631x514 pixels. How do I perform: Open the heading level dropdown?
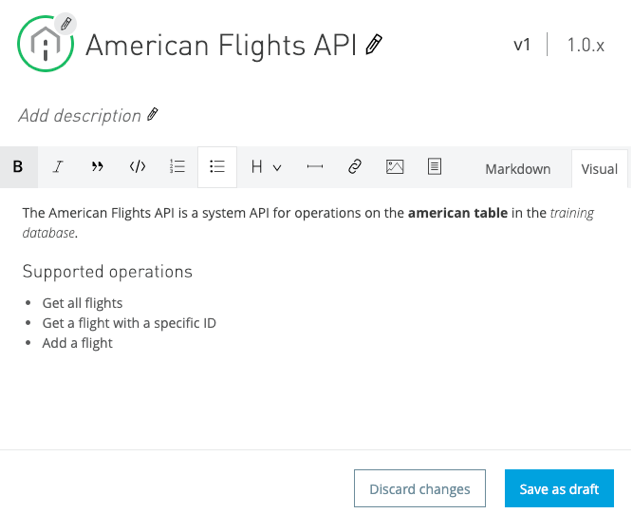[x=266, y=167]
